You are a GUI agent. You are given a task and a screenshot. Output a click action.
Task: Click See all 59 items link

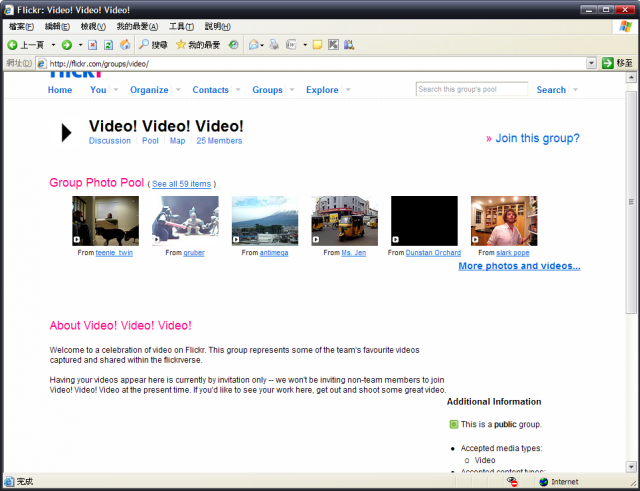coord(182,184)
